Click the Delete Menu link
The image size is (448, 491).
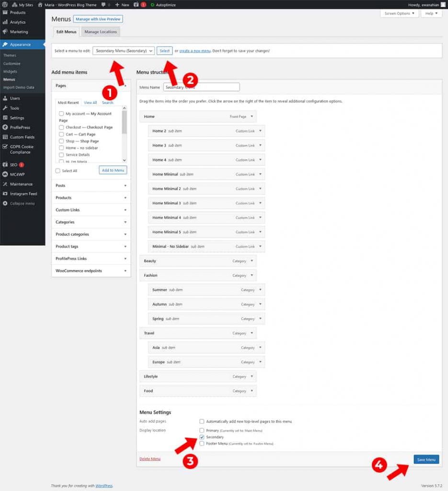click(x=149, y=459)
